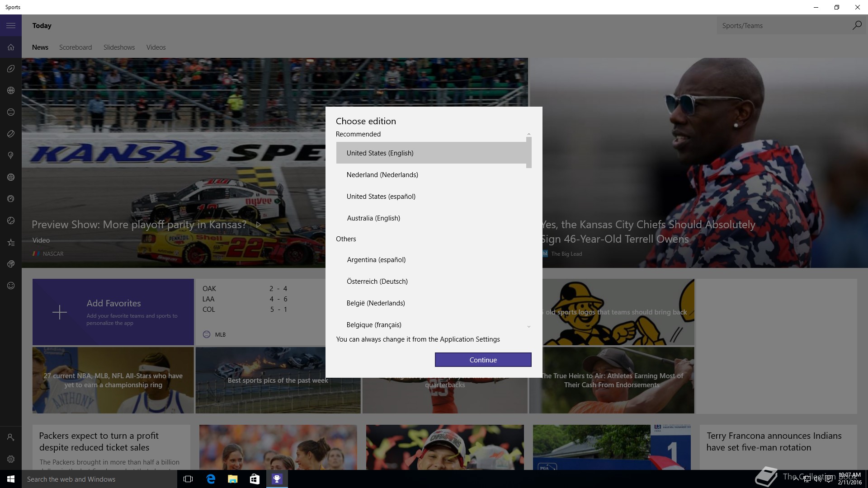
Task: Open the volume control in system tray
Action: 818,479
